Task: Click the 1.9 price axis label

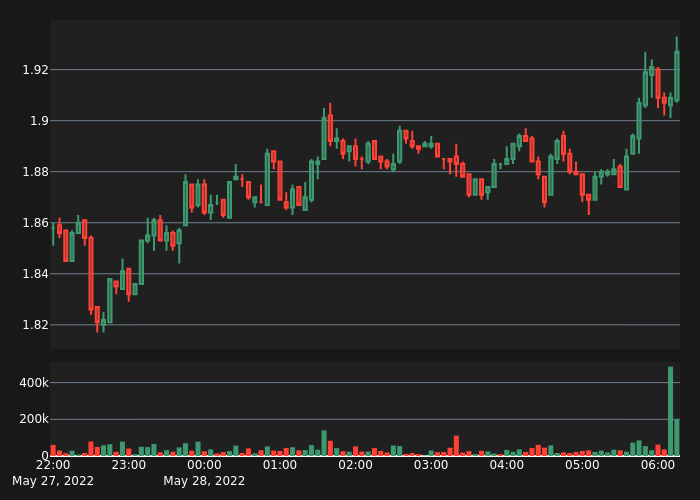Action: click(x=39, y=121)
